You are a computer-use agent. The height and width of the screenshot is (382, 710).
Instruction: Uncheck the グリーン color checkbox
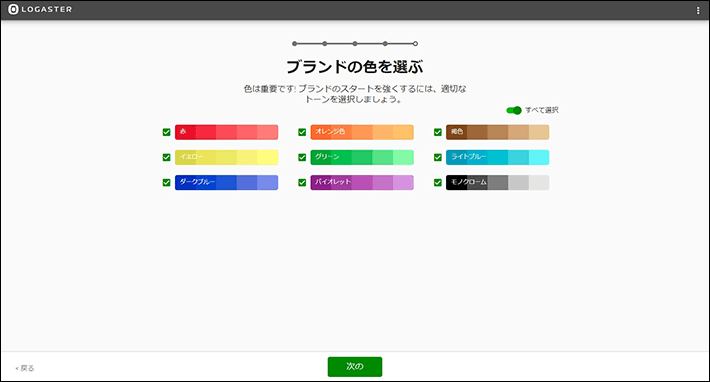pos(302,158)
